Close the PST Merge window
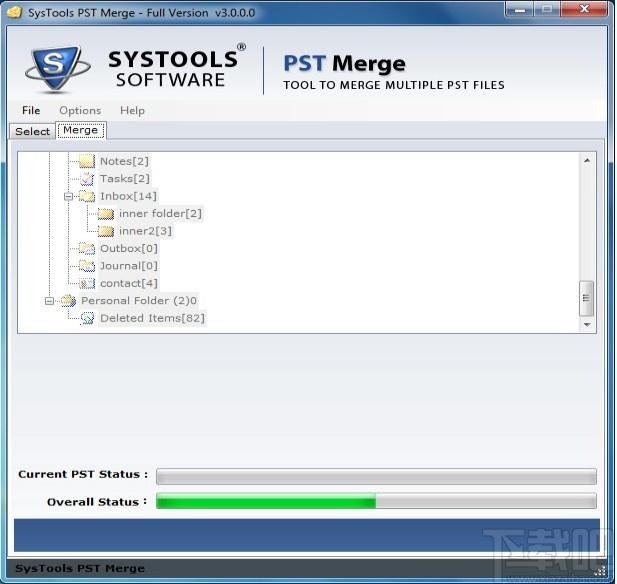Screen dimensions: 617x584 click(x=584, y=9)
